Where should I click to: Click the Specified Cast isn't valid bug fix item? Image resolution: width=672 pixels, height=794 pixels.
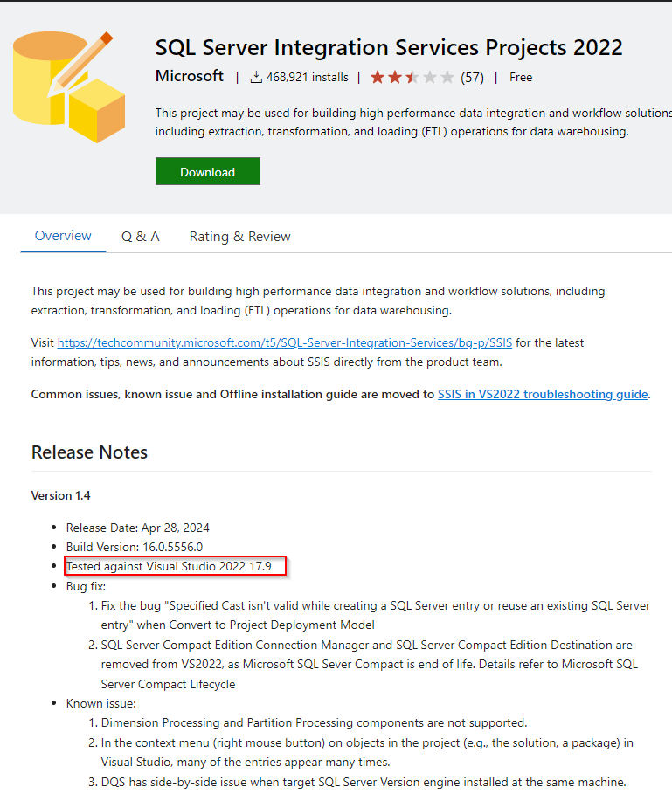click(375, 615)
